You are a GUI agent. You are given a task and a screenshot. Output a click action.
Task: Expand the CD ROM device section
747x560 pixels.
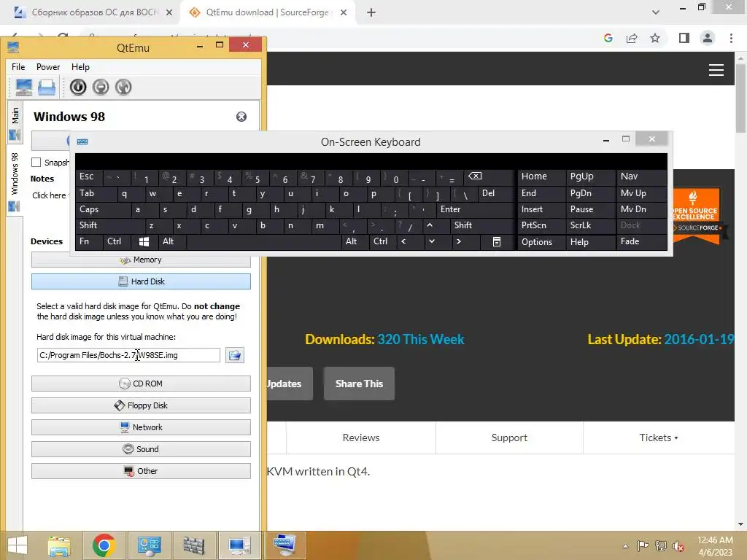(x=141, y=384)
